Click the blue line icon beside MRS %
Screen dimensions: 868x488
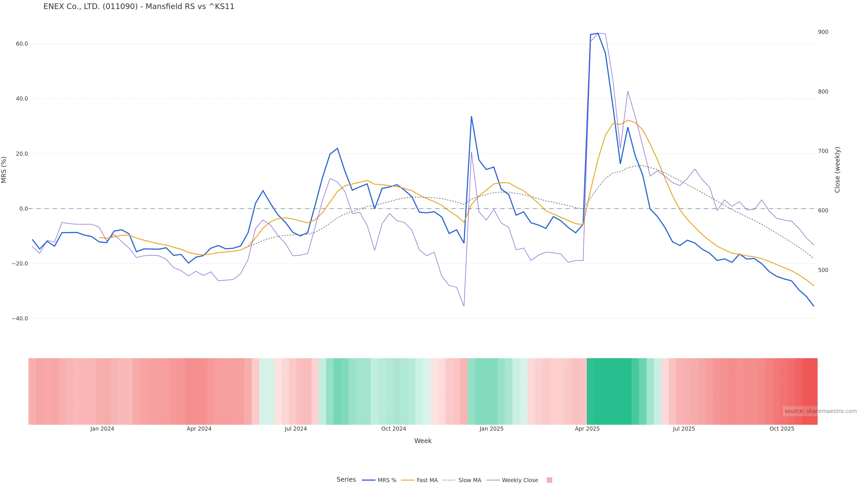click(x=368, y=480)
